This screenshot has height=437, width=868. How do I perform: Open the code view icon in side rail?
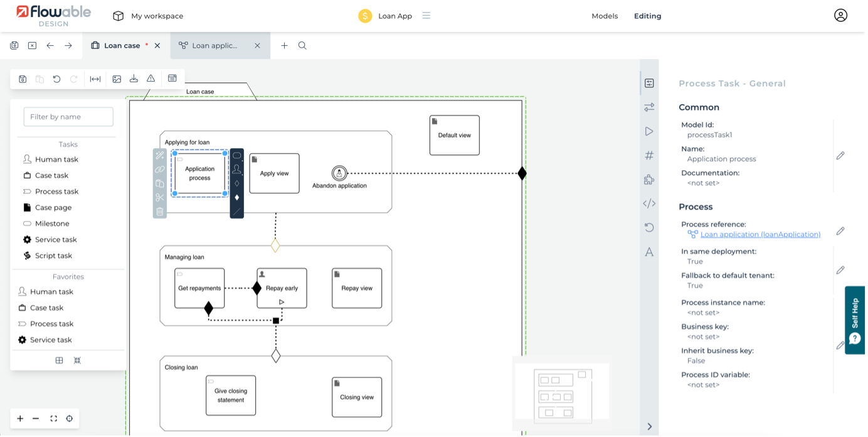[x=649, y=203]
